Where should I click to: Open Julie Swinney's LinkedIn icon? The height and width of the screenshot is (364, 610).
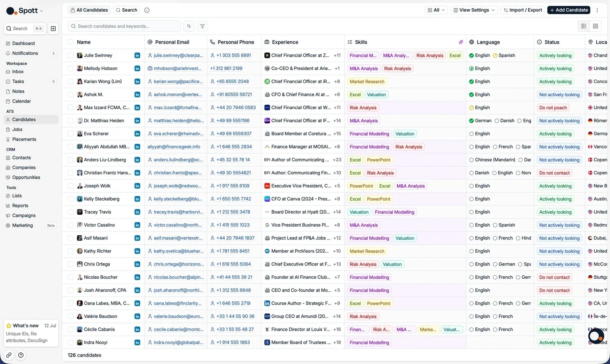point(137,56)
